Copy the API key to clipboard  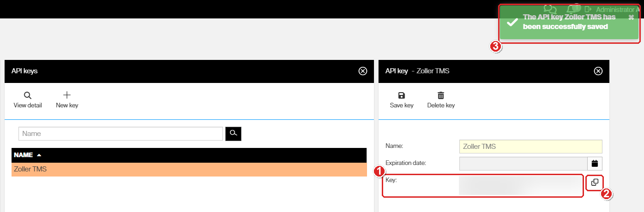click(595, 182)
